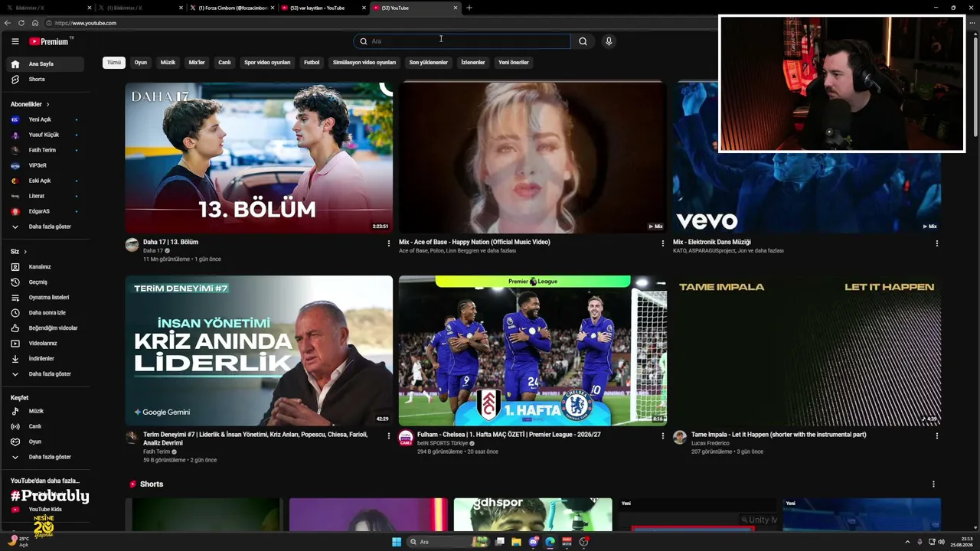Select Son yüklenenler filter chip
980x551 pixels.
(x=429, y=63)
